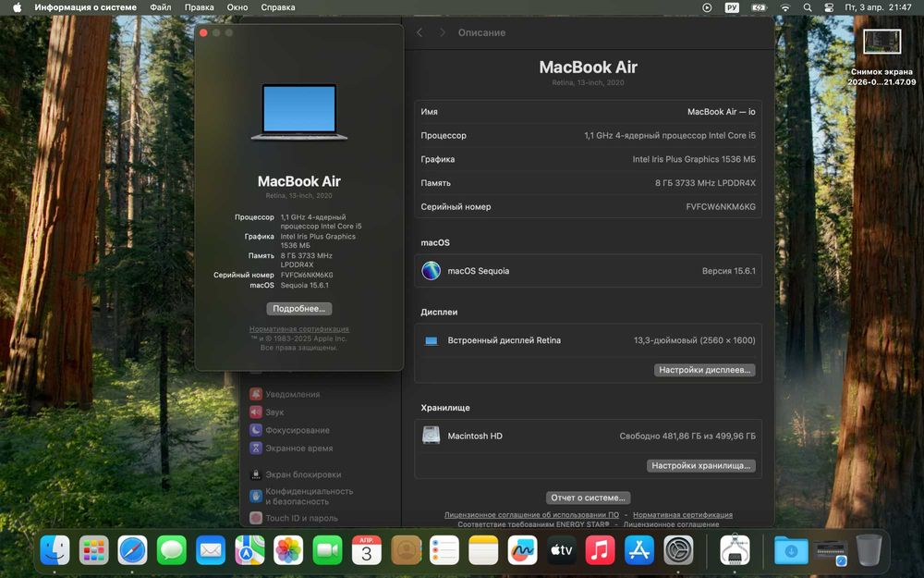Open System Settings gear icon in Dock

678,551
